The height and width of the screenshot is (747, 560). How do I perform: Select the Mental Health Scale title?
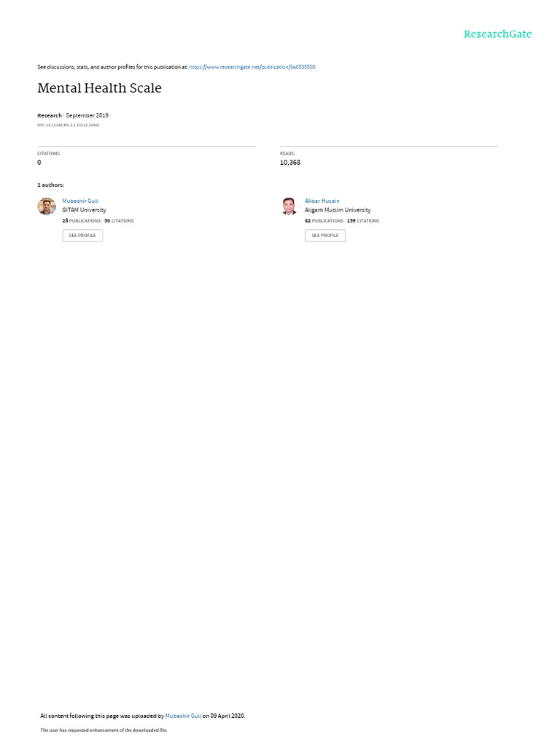(x=99, y=88)
